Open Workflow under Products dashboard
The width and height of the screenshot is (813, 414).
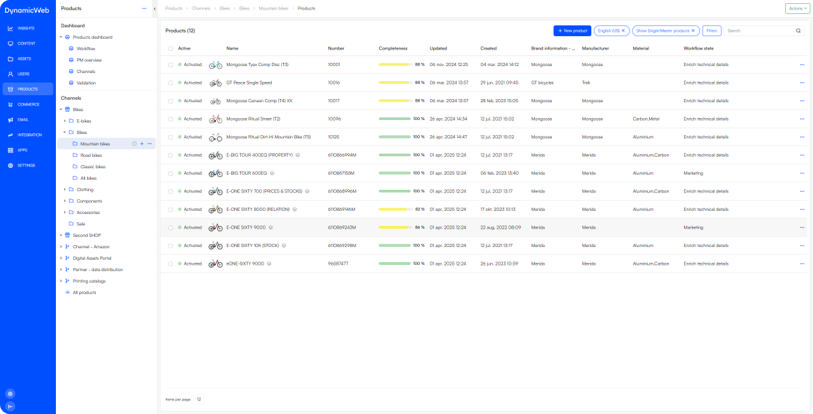pos(86,48)
